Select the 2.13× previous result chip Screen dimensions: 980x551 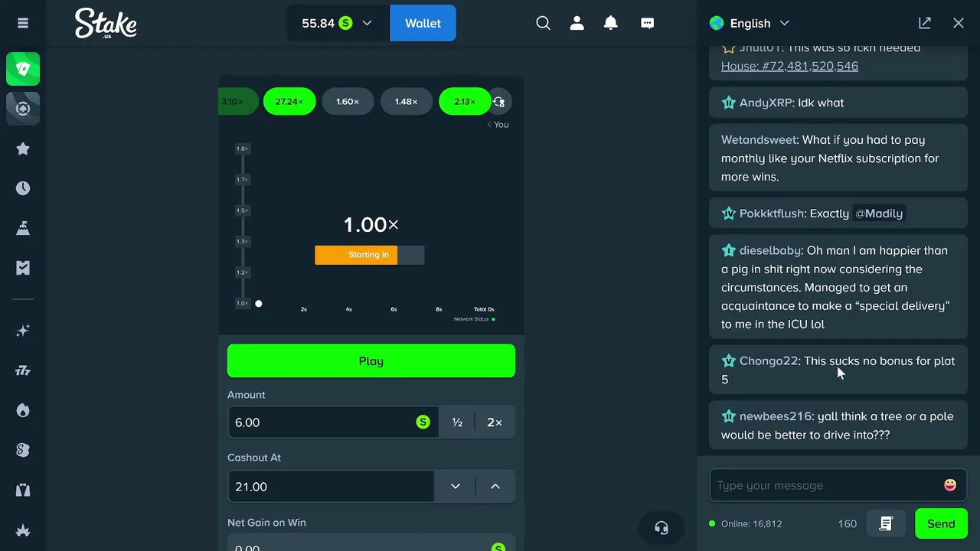point(465,102)
